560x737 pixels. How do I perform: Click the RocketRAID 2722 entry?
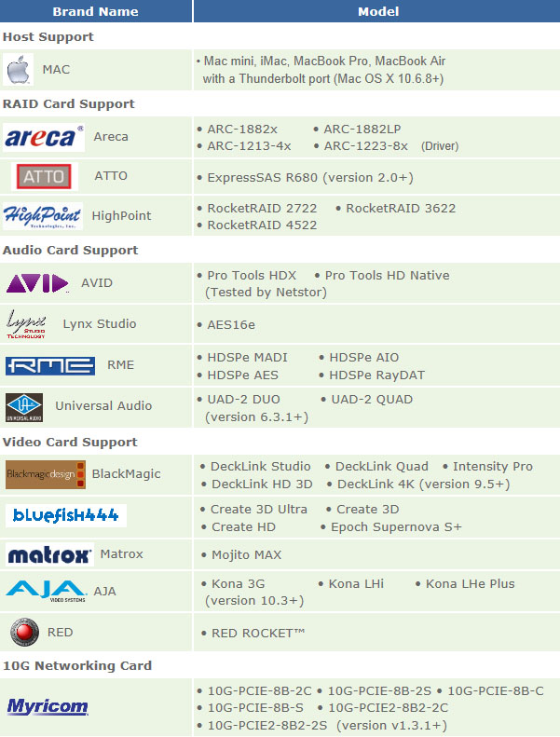click(x=262, y=208)
